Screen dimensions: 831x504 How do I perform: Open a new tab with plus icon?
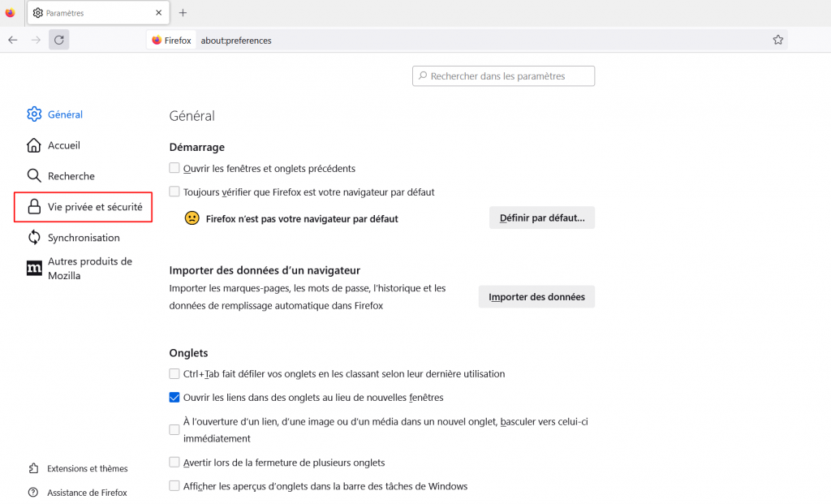(183, 13)
